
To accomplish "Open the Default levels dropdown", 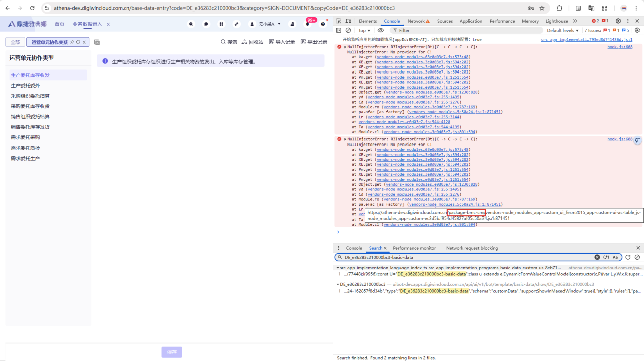I will click(563, 30).
